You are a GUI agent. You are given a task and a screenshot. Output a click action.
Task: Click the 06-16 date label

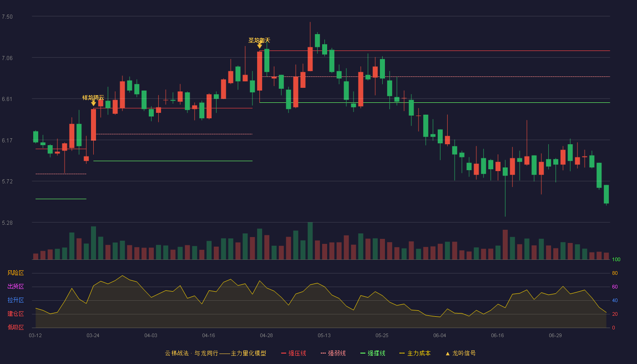click(497, 335)
